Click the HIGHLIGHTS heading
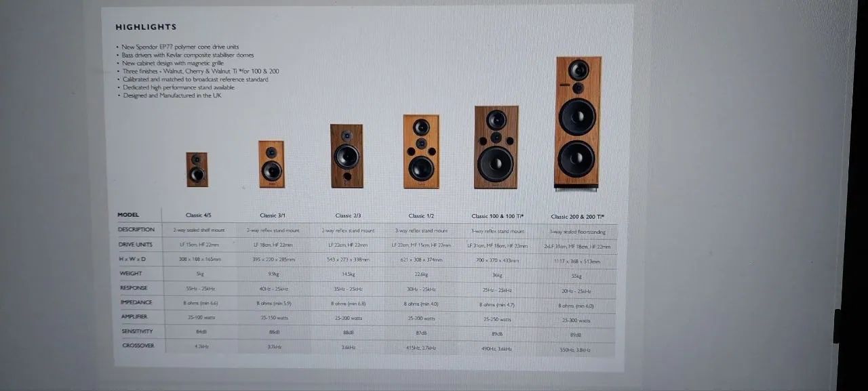Viewport: 868px width, 391px height. pyautogui.click(x=146, y=27)
